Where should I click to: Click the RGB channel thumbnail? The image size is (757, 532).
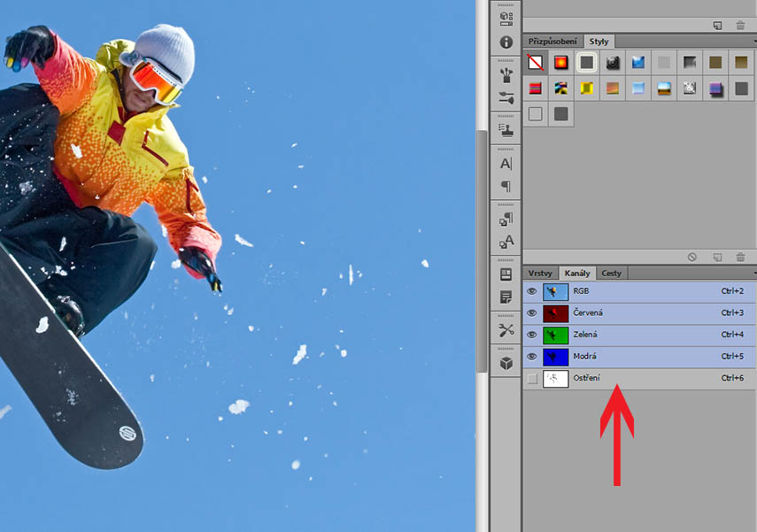click(556, 291)
